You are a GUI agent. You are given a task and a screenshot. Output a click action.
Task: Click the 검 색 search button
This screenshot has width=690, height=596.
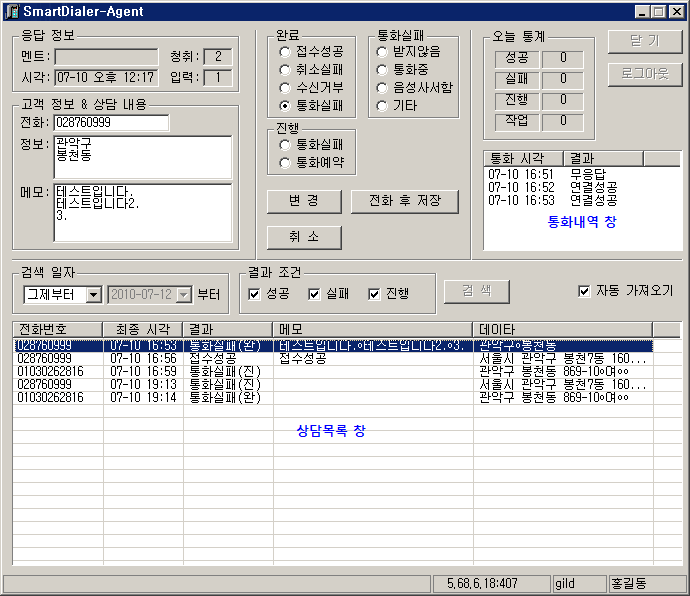tap(477, 291)
